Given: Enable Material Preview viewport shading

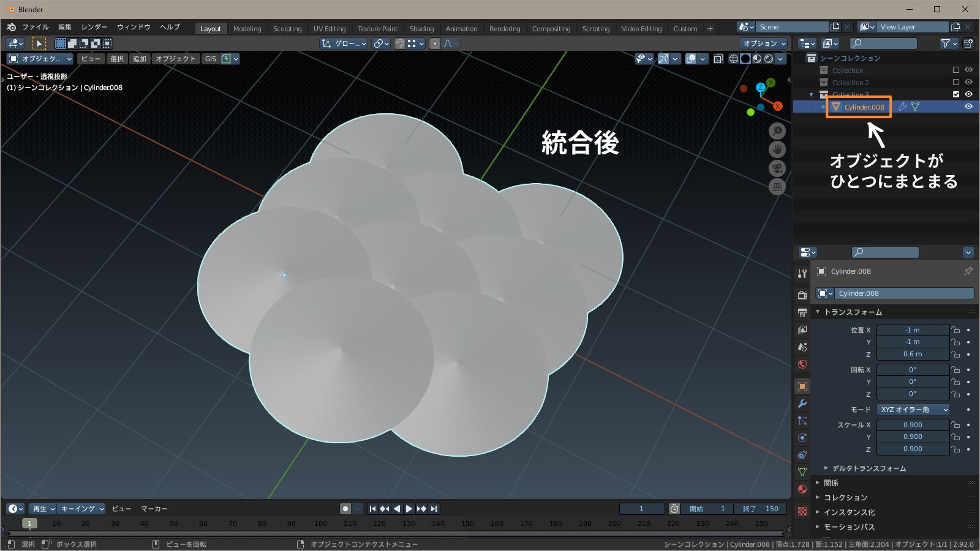Looking at the screenshot, I should (758, 59).
